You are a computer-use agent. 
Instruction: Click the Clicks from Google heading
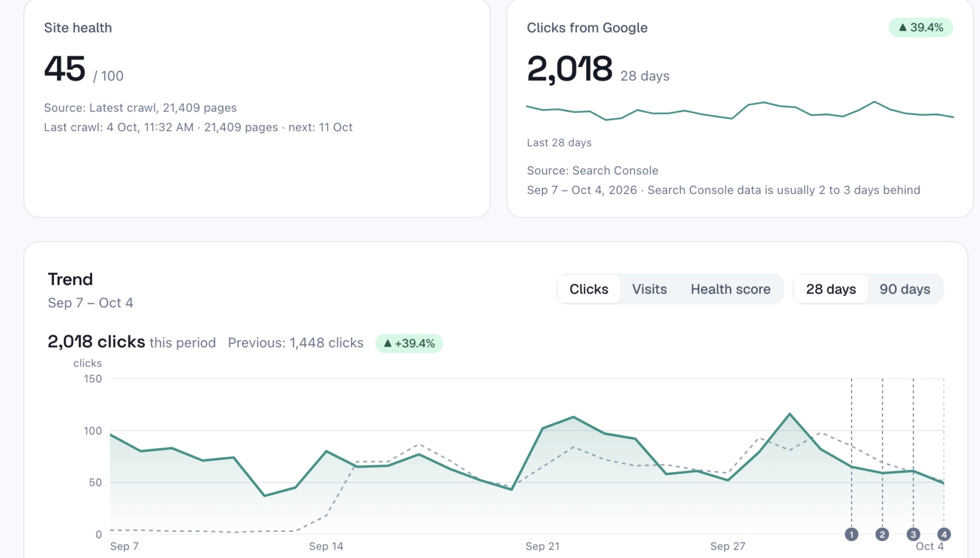[587, 28]
